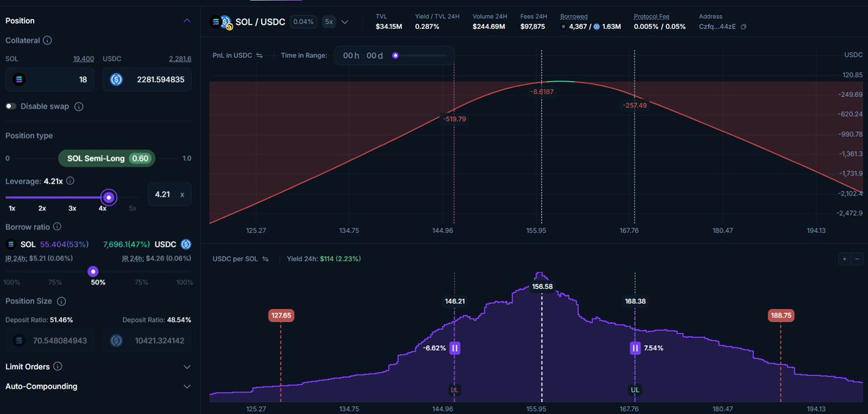The width and height of the screenshot is (868, 414).
Task: Click the right UL badge at upper bound
Action: coord(634,389)
